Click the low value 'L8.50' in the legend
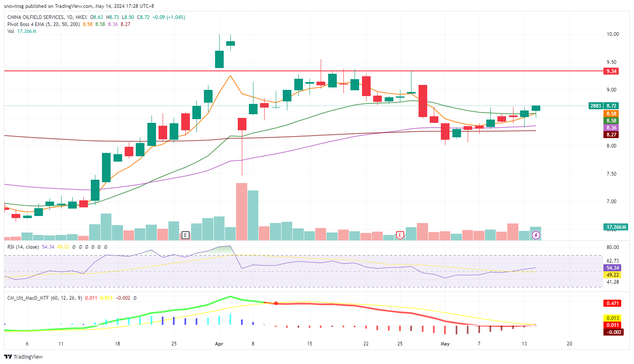634x364 pixels. pos(128,17)
